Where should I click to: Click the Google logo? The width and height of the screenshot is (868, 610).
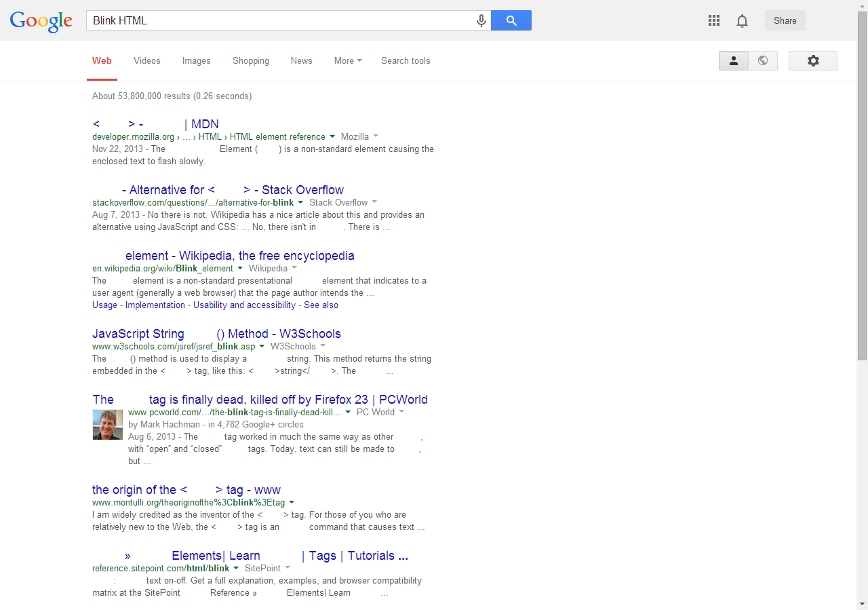tap(41, 21)
